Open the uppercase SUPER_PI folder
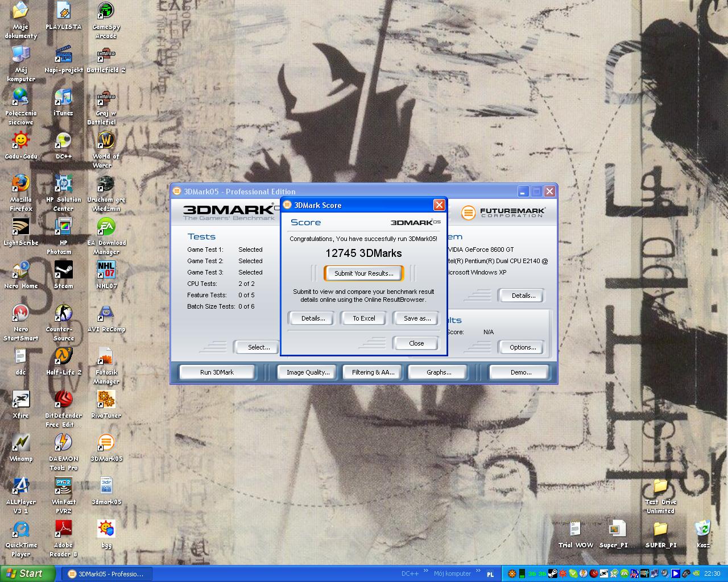Image resolution: width=728 pixels, height=582 pixels. point(660,534)
